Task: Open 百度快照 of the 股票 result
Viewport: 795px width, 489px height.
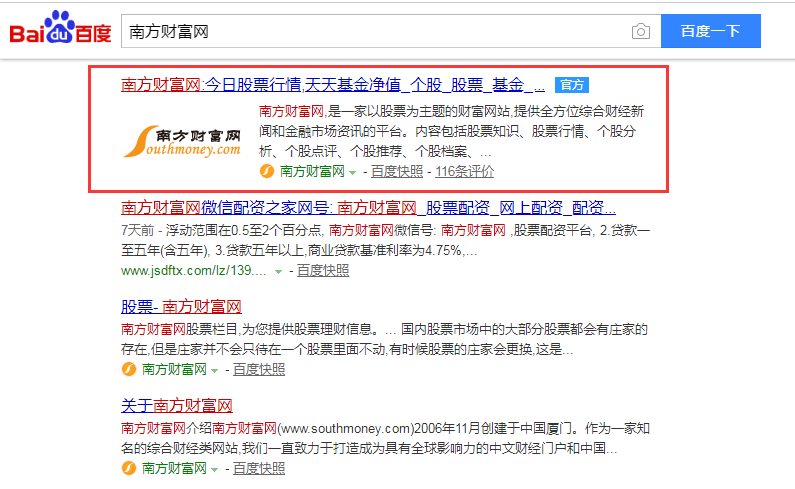Action: coord(259,369)
